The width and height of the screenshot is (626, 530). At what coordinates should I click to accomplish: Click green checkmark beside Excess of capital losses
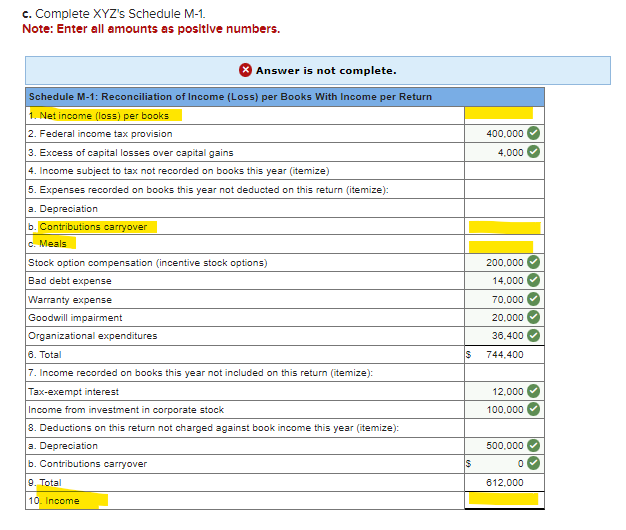[x=533, y=152]
